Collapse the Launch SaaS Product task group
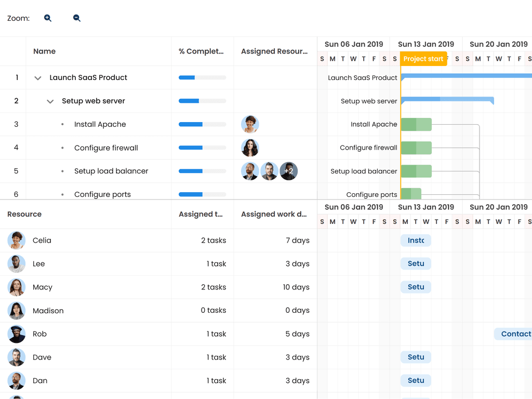 coord(37,77)
